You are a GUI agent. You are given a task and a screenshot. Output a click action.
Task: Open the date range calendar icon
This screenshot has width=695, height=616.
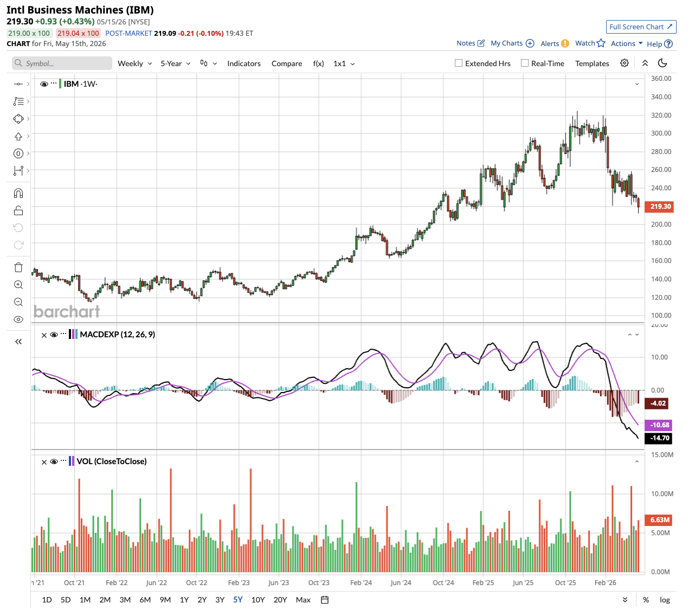(x=325, y=600)
